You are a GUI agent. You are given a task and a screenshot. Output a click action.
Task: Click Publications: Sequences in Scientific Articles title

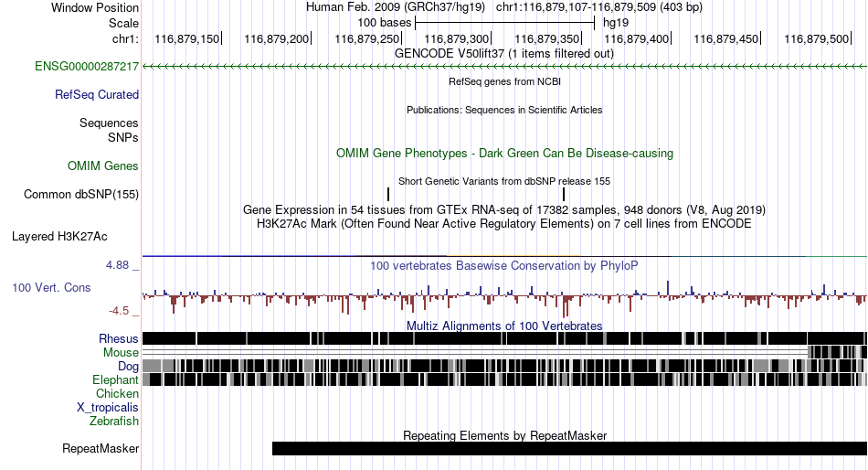[504, 110]
